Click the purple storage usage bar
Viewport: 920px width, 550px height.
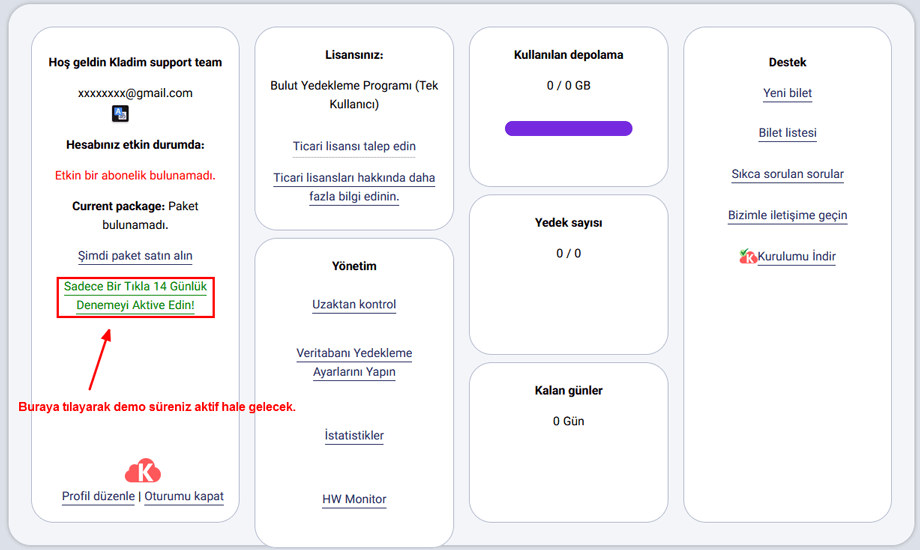click(568, 128)
